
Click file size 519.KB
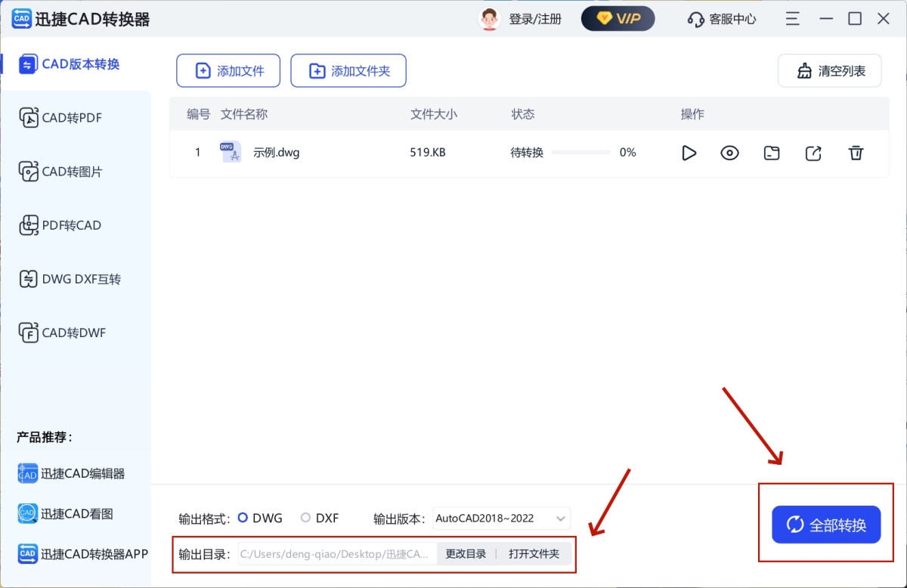click(428, 153)
